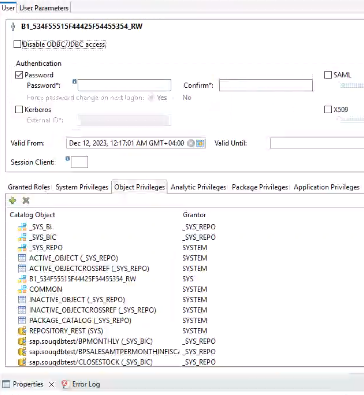Viewport: 364px width, 395px height.
Task: Click the COMMON schema icon
Action: (22, 289)
